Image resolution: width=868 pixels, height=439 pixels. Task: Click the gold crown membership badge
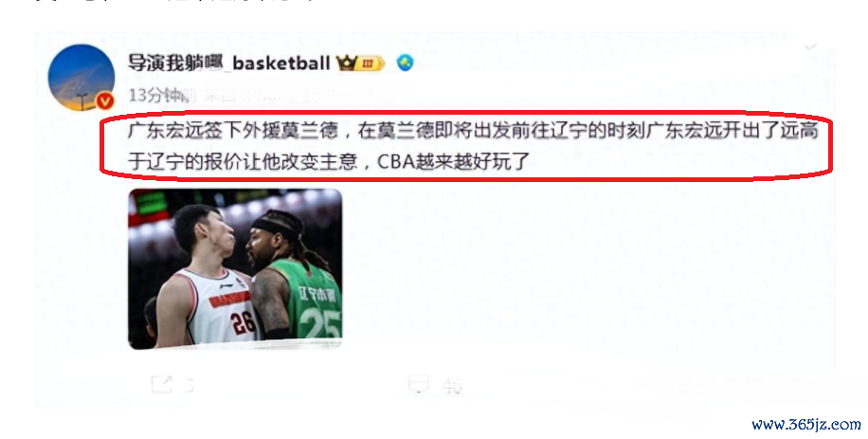click(x=346, y=64)
